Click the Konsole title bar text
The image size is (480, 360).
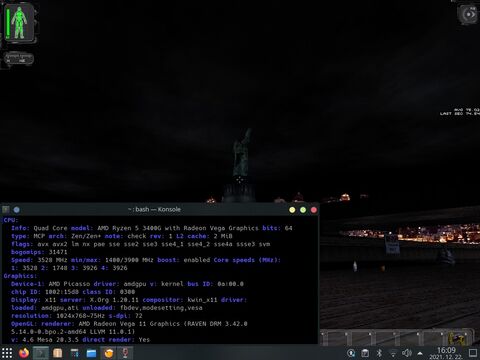tap(155, 209)
